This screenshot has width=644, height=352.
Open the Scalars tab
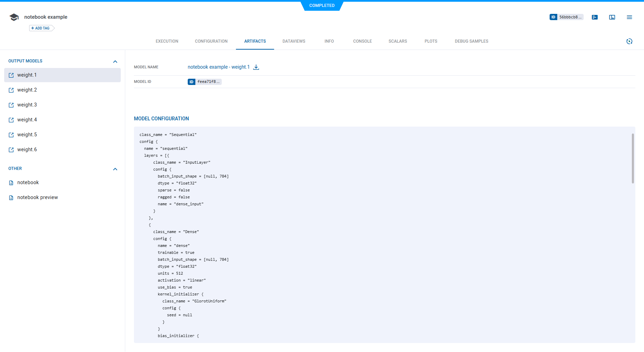click(x=398, y=41)
